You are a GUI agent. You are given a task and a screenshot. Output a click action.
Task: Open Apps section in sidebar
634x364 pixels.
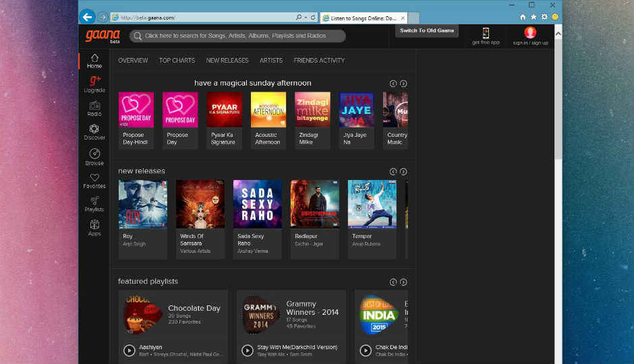[x=94, y=228]
